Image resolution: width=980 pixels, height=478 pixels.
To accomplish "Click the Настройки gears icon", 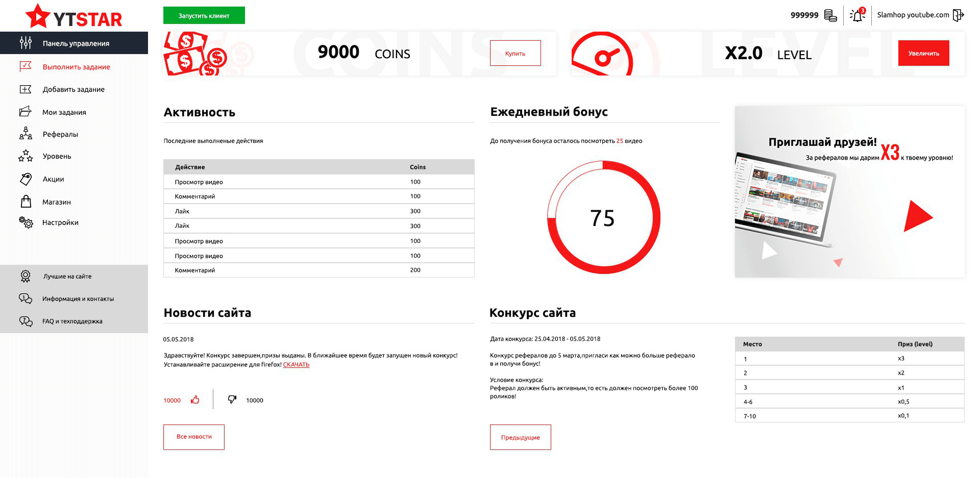I will coord(26,222).
